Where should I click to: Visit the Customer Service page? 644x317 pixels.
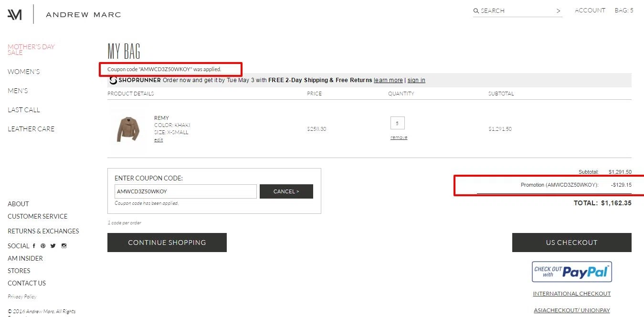coord(38,216)
